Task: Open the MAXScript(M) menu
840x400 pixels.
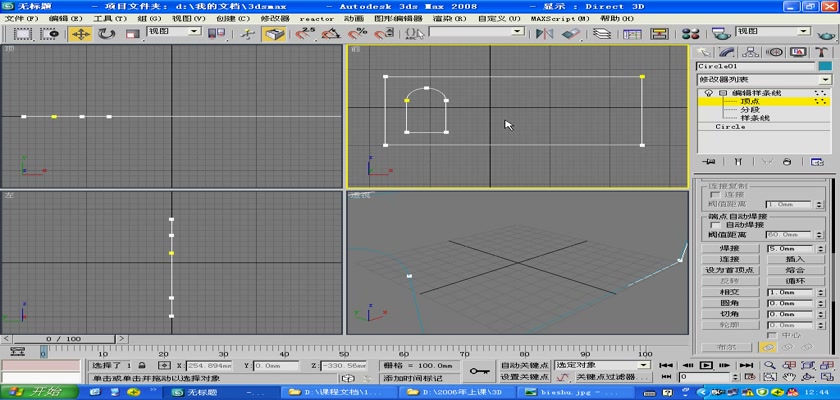Action: [560, 18]
